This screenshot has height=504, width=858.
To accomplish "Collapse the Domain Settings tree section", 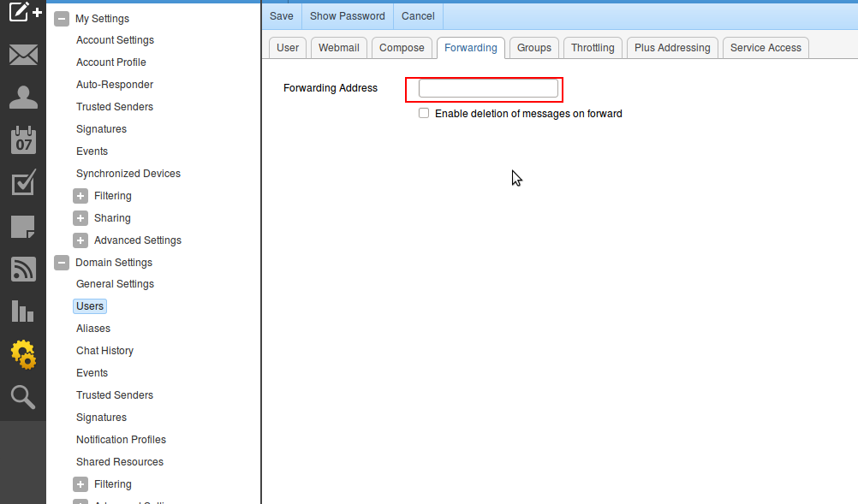I will click(62, 263).
